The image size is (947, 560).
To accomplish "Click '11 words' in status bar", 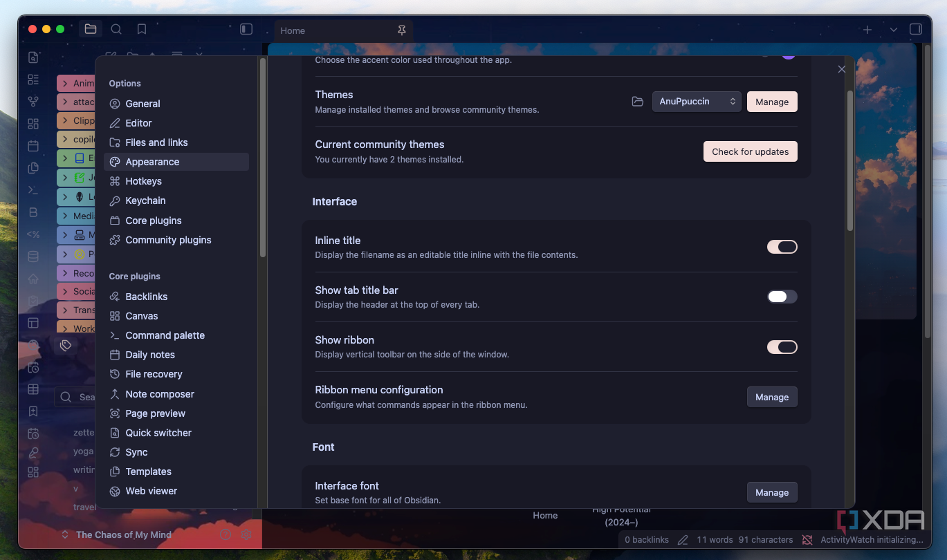I will [715, 540].
